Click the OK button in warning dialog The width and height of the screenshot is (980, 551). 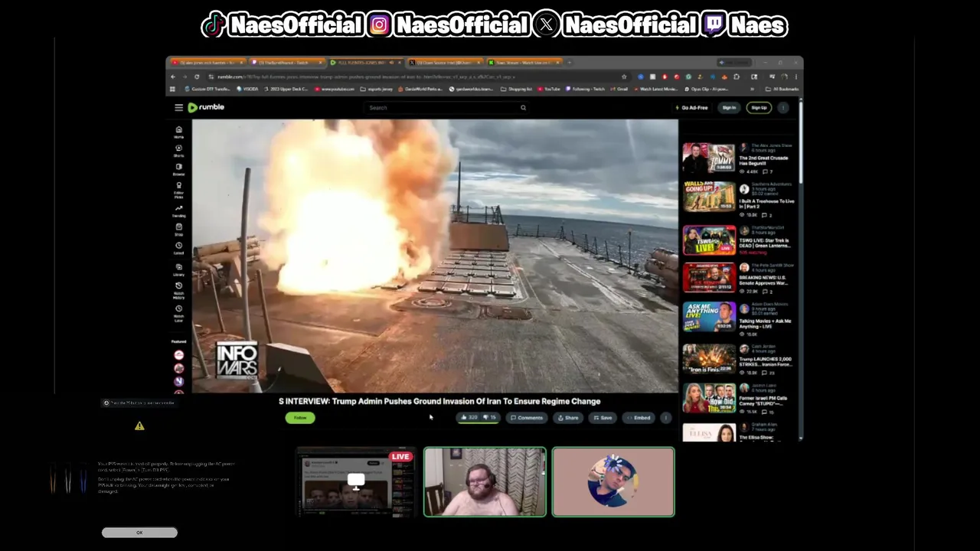[x=139, y=533]
